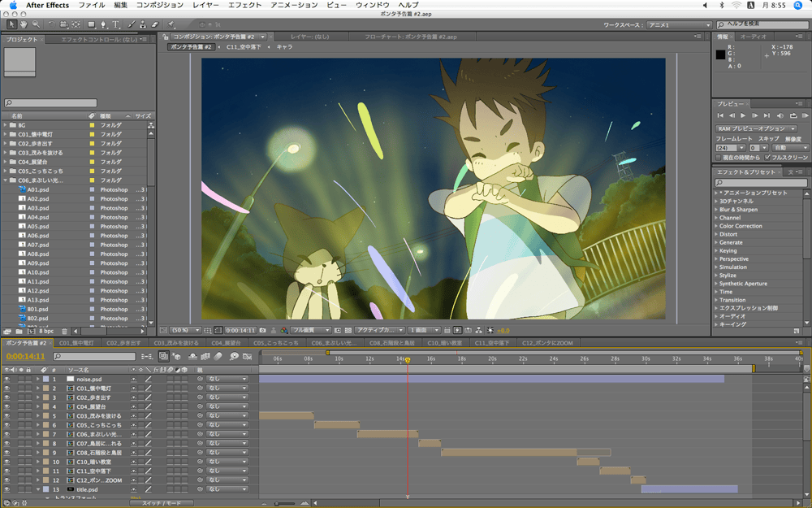This screenshot has height=508, width=812.
Task: Toggle the transparency grid icon
Action: click(x=348, y=330)
